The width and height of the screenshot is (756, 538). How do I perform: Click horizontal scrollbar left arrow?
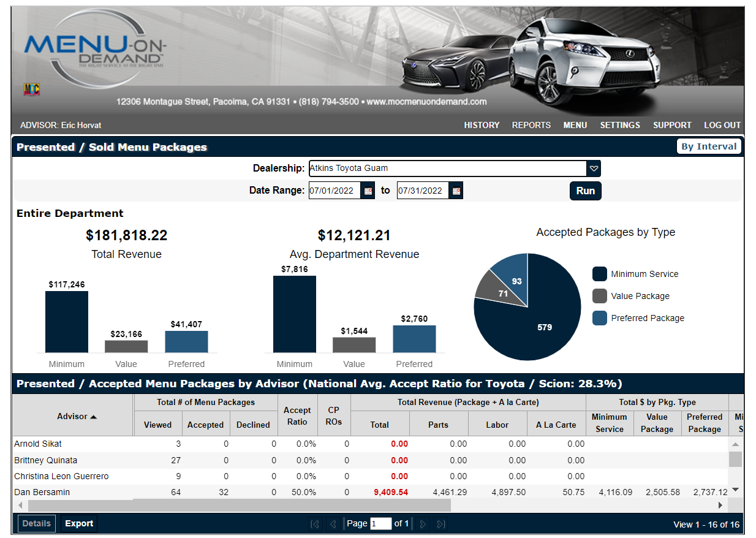20,506
